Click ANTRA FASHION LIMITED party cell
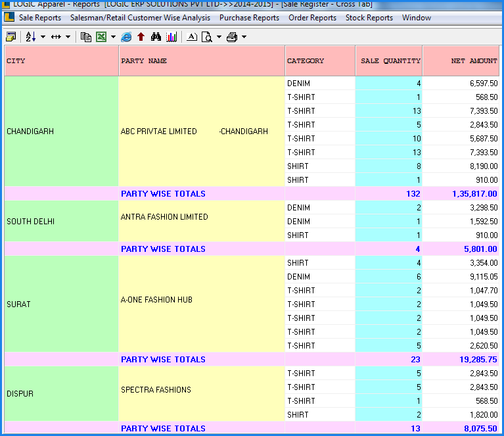504x436 pixels. pos(202,222)
